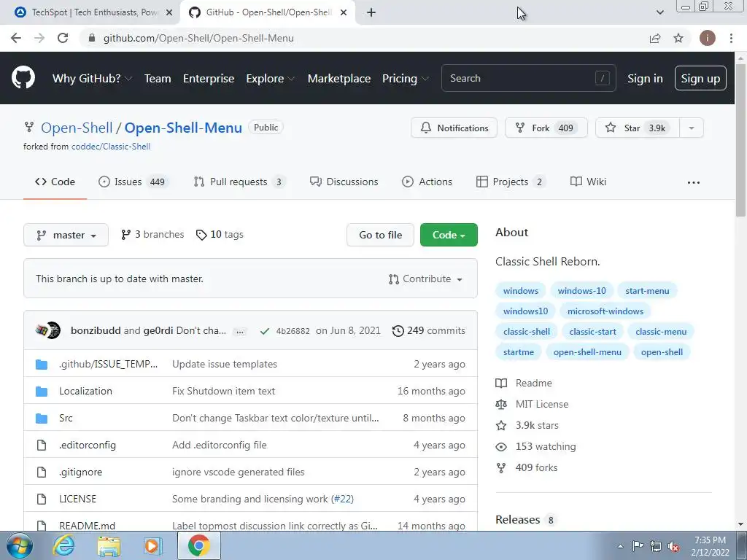Viewport: 747px width, 560px height.
Task: Open the coddec/Classic-Shell parent repo link
Action: (111, 147)
